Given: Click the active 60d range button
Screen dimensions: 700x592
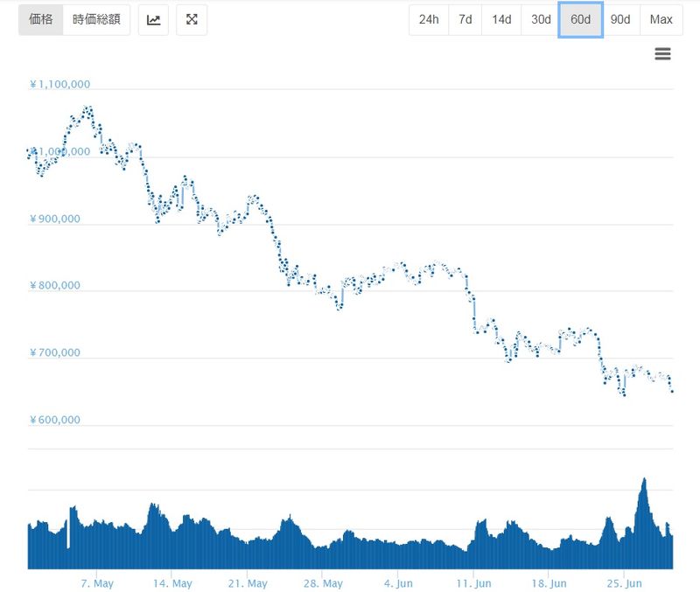Looking at the screenshot, I should tap(580, 20).
